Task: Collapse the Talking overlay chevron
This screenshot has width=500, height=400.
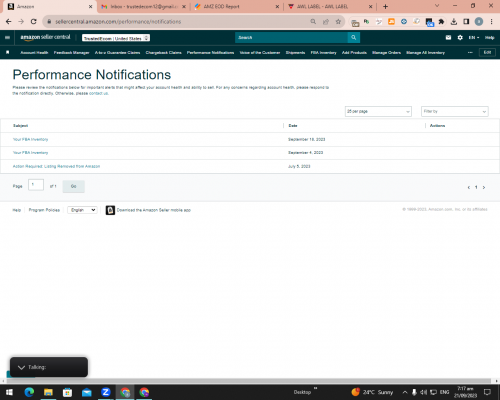Action: point(21,367)
